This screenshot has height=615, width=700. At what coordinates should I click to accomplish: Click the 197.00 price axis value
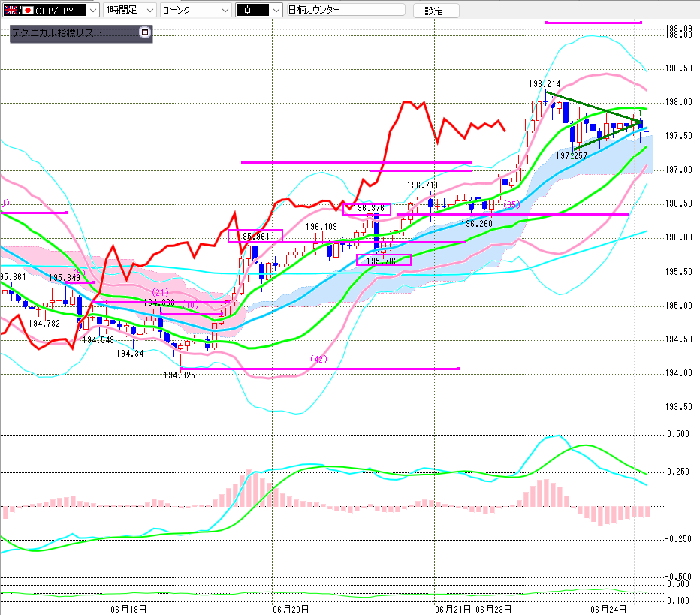678,170
